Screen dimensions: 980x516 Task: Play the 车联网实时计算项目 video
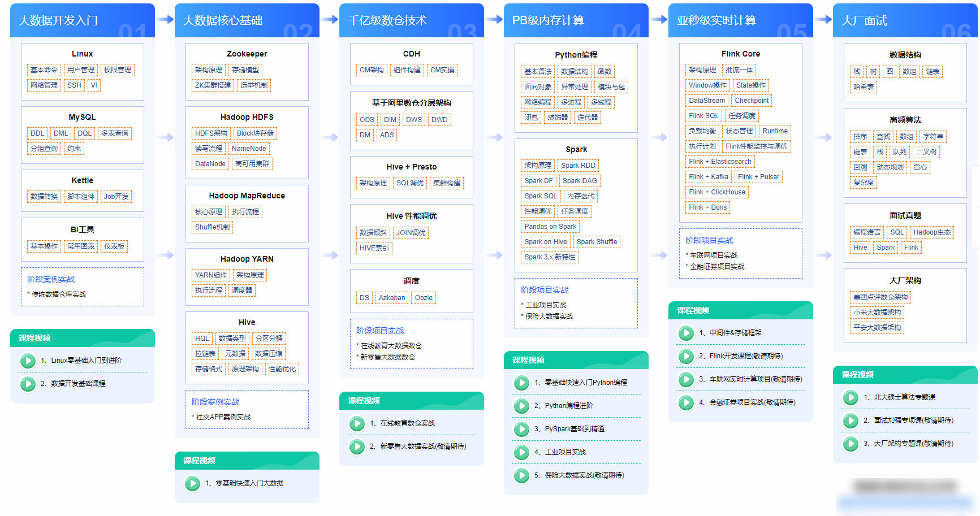[x=686, y=379]
